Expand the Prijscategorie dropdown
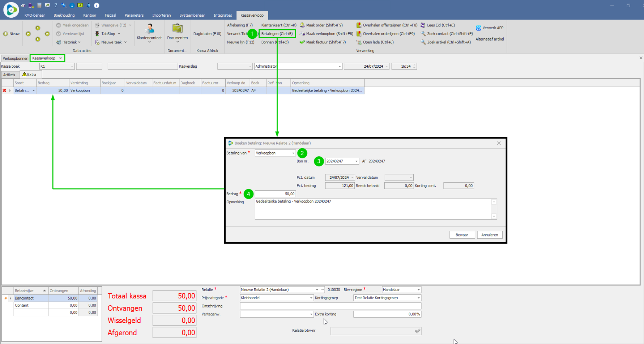 [311, 298]
